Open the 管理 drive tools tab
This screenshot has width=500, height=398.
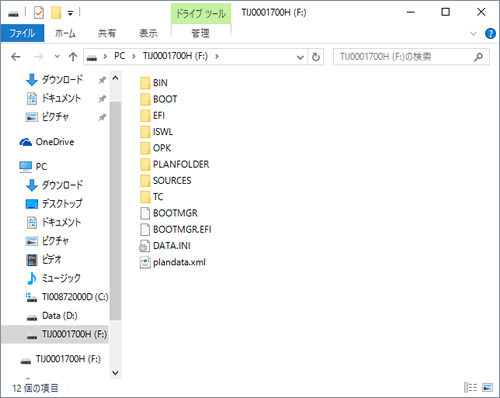pos(201,33)
